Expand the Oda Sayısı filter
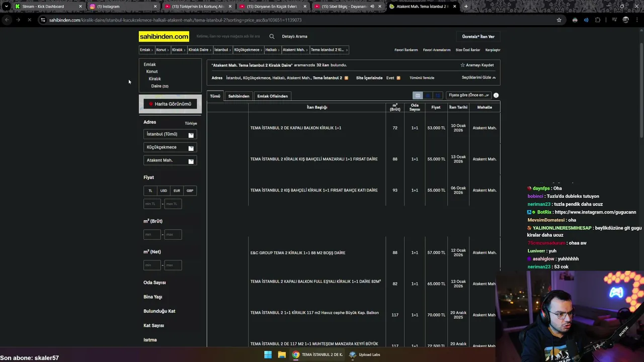This screenshot has width=644, height=362. click(154, 283)
